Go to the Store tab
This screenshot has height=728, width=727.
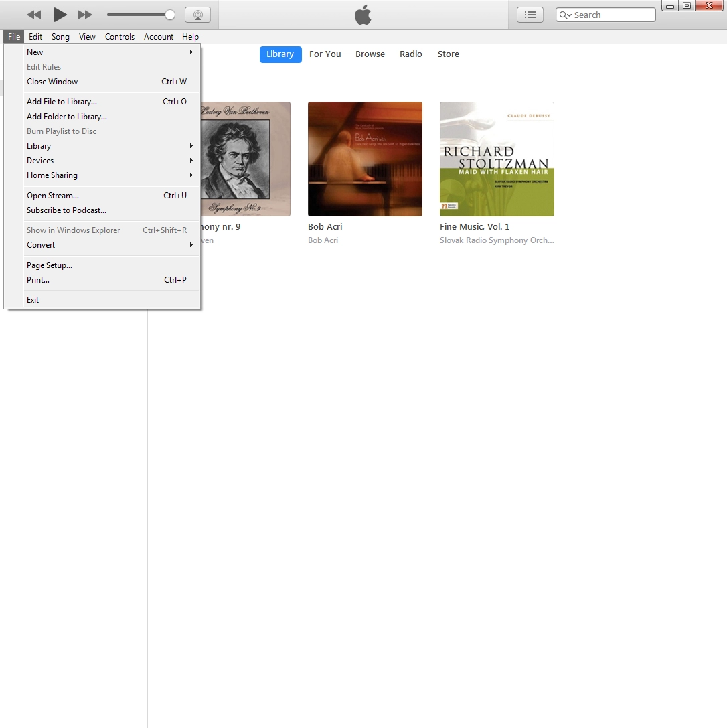coord(449,54)
